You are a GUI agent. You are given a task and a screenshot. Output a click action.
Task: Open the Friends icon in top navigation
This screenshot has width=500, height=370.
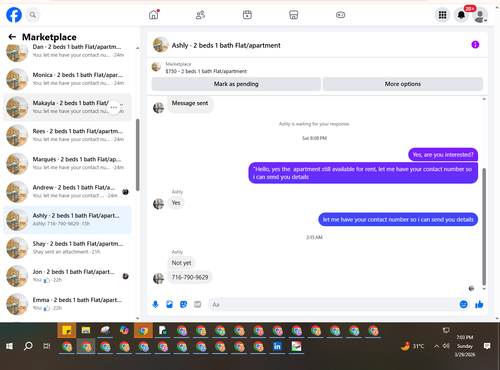pyautogui.click(x=200, y=15)
